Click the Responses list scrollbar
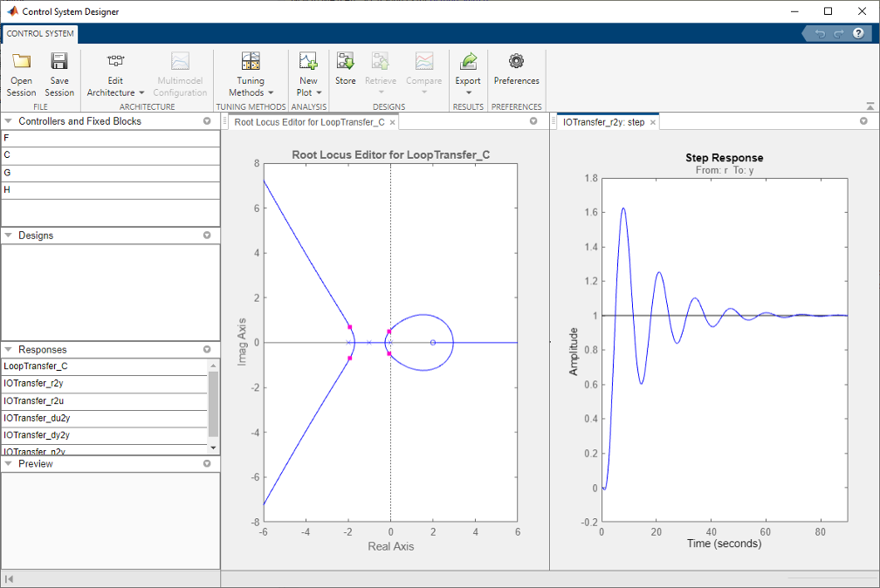Image resolution: width=880 pixels, height=588 pixels. pyautogui.click(x=212, y=401)
